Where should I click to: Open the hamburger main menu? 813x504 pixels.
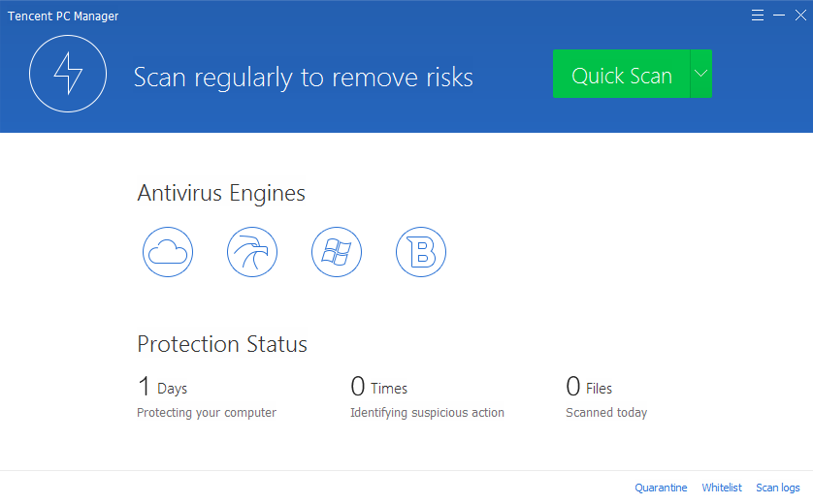[x=758, y=16]
